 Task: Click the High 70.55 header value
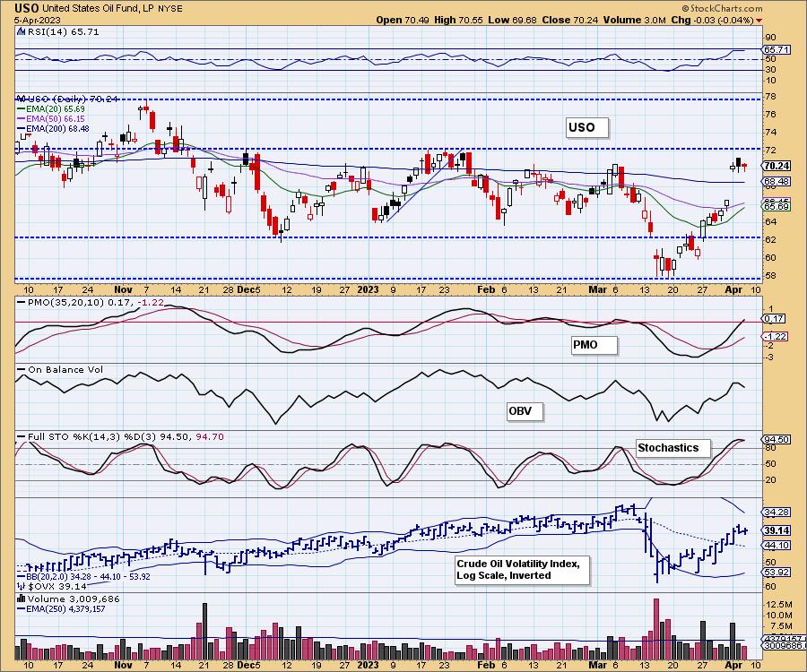click(458, 20)
